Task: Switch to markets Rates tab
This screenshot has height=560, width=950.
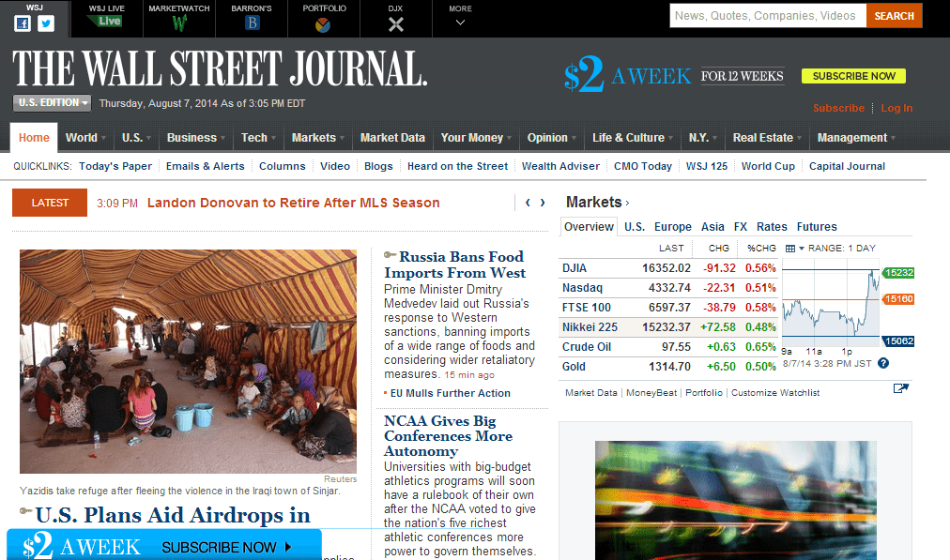Action: coord(772,226)
